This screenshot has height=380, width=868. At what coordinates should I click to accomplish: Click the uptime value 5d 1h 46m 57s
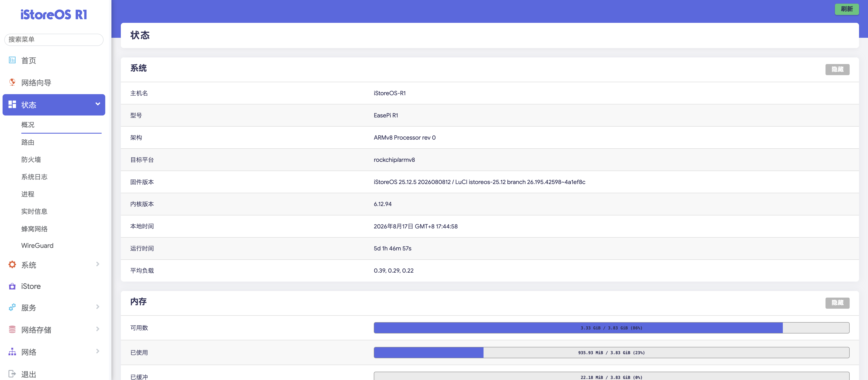coord(393,249)
